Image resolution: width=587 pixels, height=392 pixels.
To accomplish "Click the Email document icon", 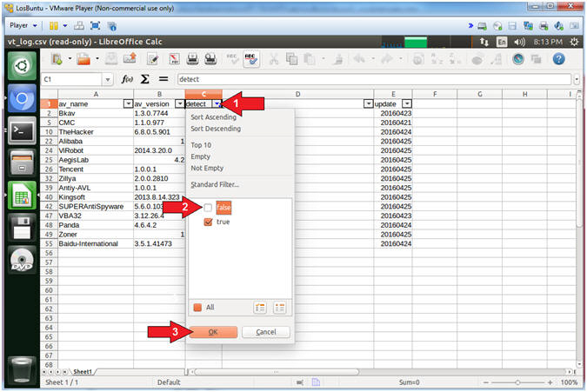I will [130, 59].
